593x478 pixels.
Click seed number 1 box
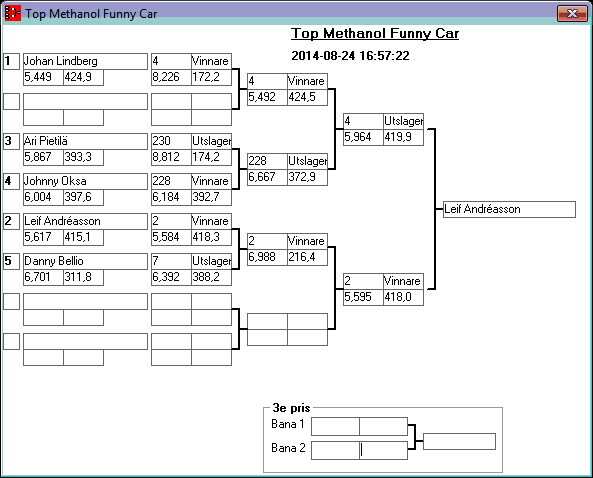point(11,61)
